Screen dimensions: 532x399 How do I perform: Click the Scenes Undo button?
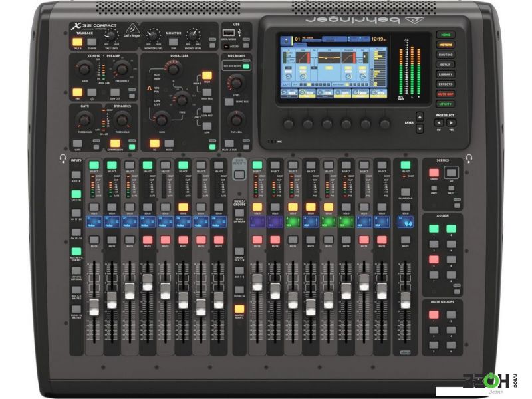click(x=434, y=172)
